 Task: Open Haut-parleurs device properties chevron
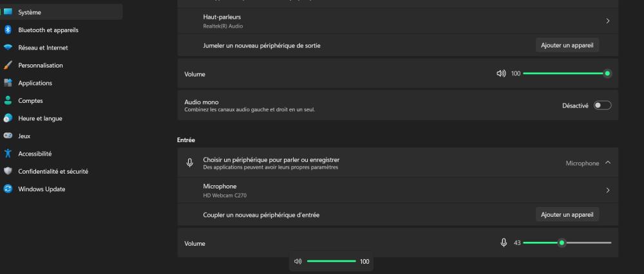(x=608, y=21)
